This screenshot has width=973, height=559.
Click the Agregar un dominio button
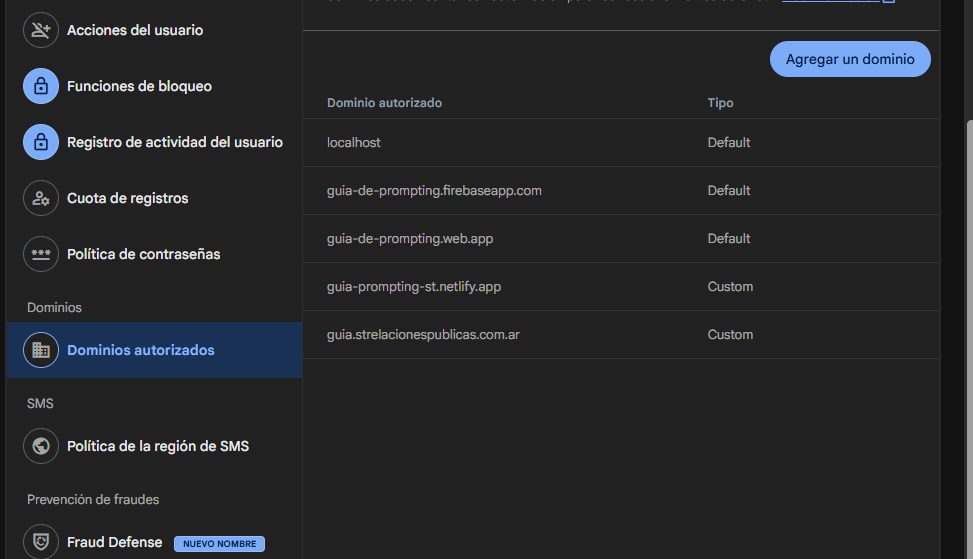pos(850,59)
